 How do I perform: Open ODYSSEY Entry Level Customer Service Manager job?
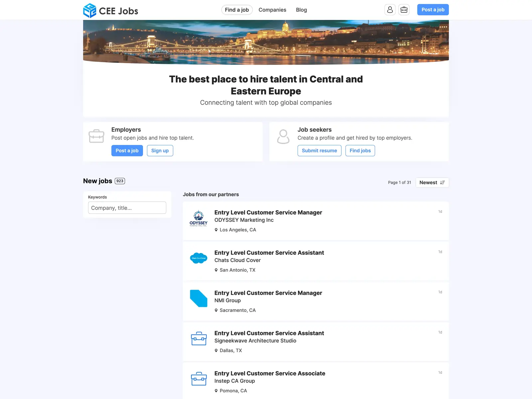pyautogui.click(x=268, y=212)
